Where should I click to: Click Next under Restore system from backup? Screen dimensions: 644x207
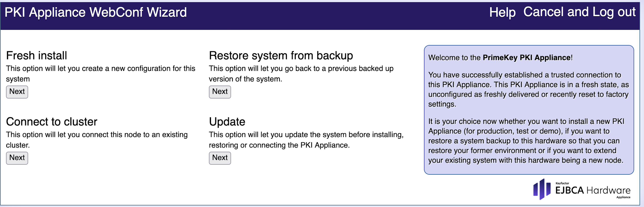point(220,92)
